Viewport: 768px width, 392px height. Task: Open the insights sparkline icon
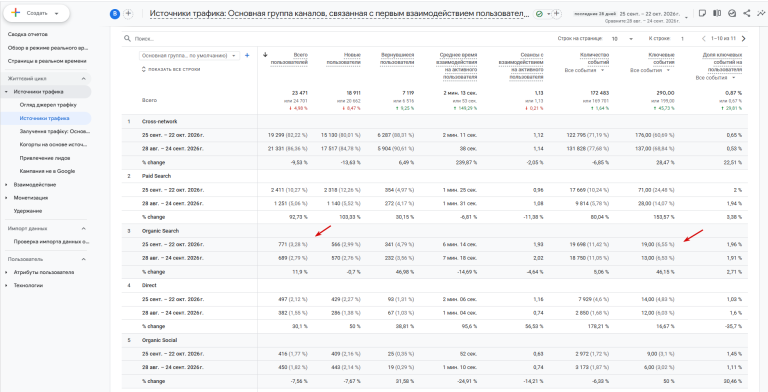[761, 14]
